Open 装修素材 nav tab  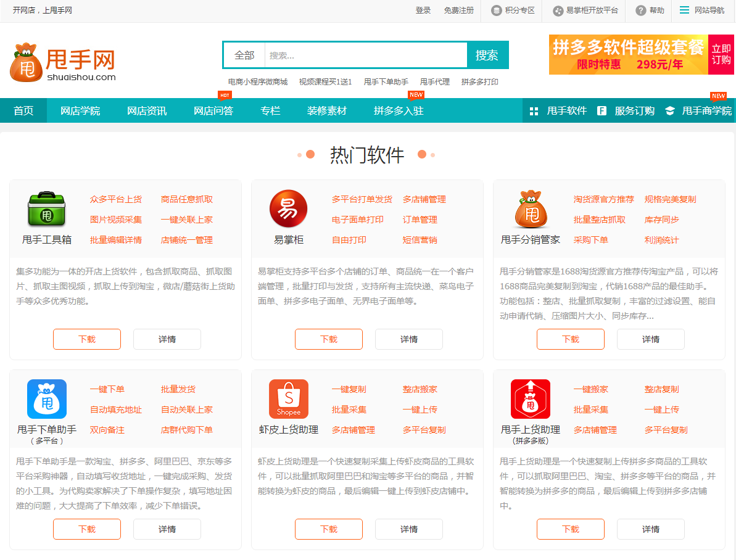tap(327, 111)
